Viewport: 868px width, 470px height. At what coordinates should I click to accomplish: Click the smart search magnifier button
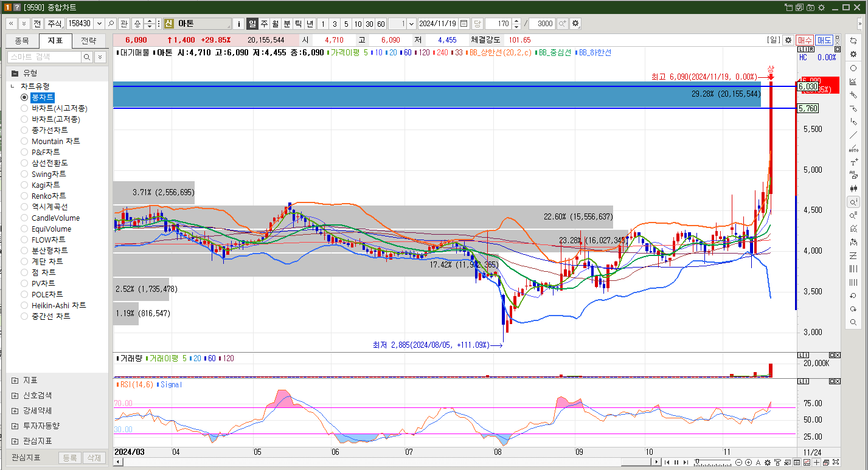[87, 57]
